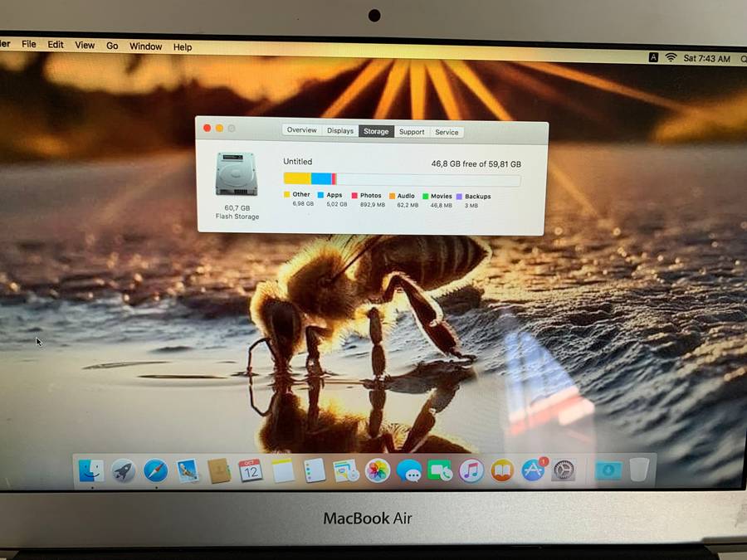Open the Trash in the dock
747x560 pixels.
[x=638, y=470]
